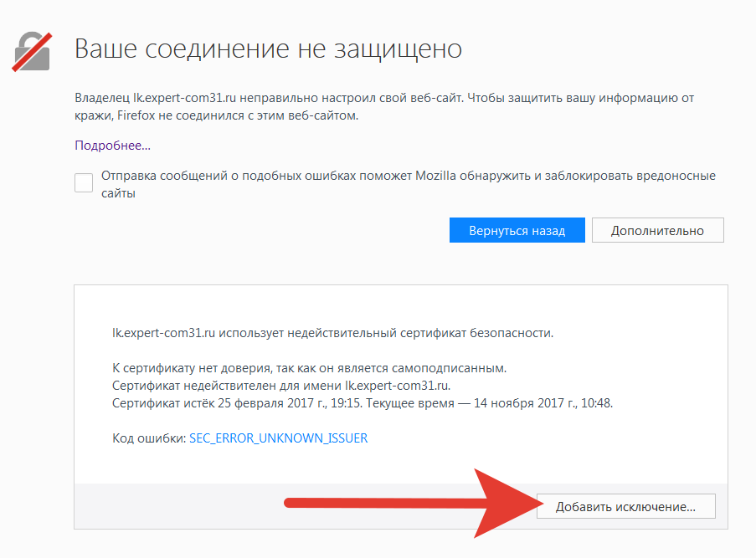Image resolution: width=756 pixels, height=558 pixels.
Task: Collapse the advanced details via Дополнительно
Action: click(657, 229)
